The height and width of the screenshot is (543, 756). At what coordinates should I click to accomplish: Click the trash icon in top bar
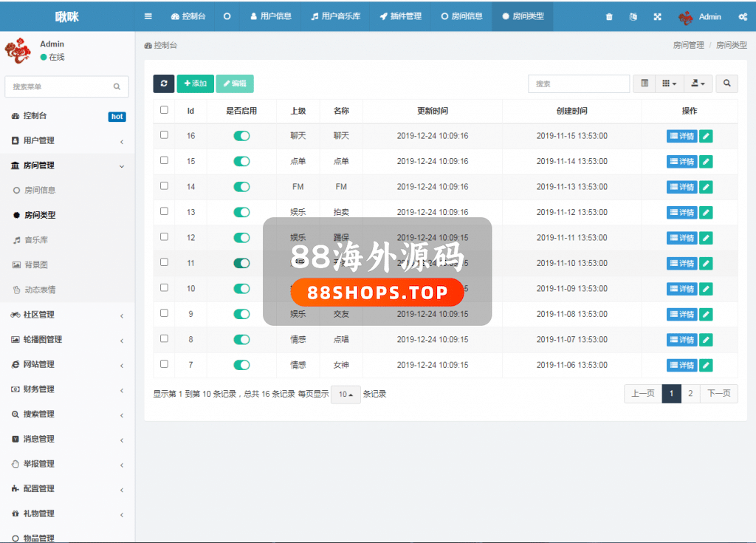point(609,17)
